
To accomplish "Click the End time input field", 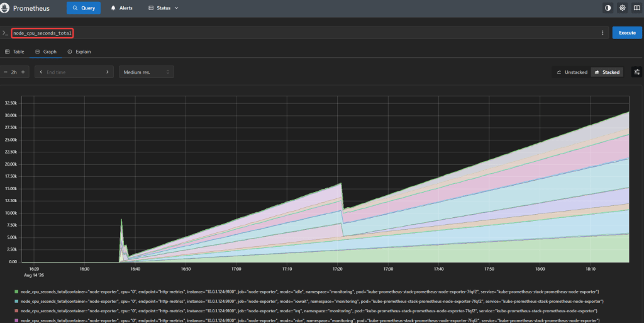I will click(x=74, y=72).
